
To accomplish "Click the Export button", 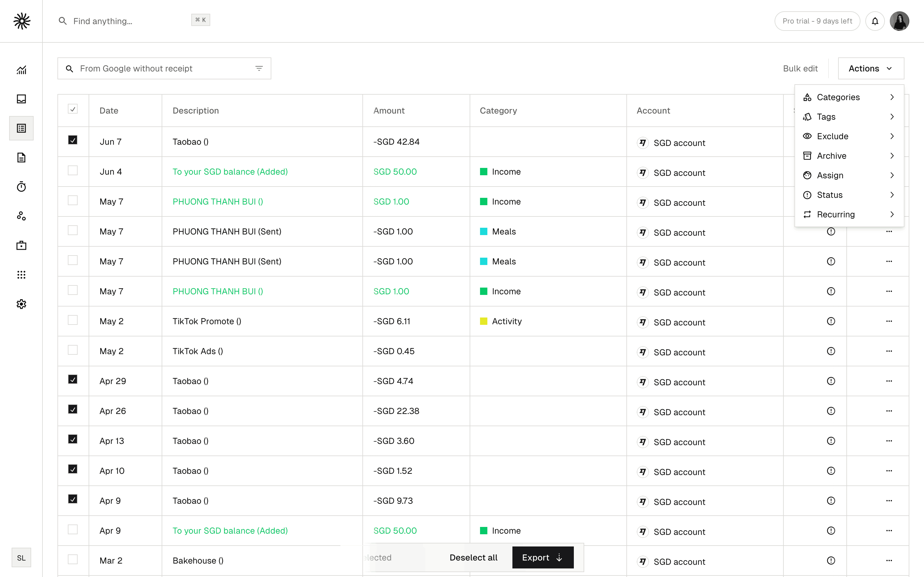I will 542,557.
